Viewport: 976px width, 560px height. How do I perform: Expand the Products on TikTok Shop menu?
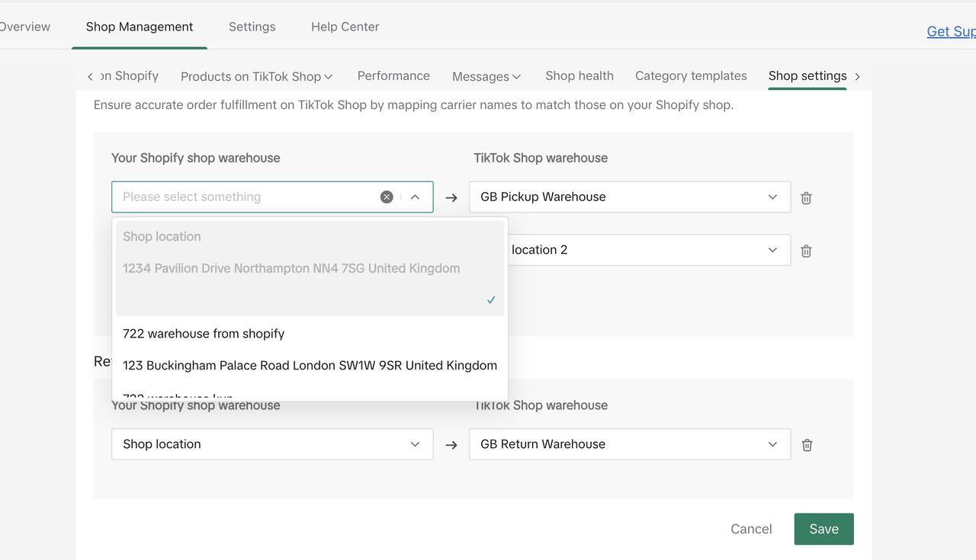click(x=256, y=76)
